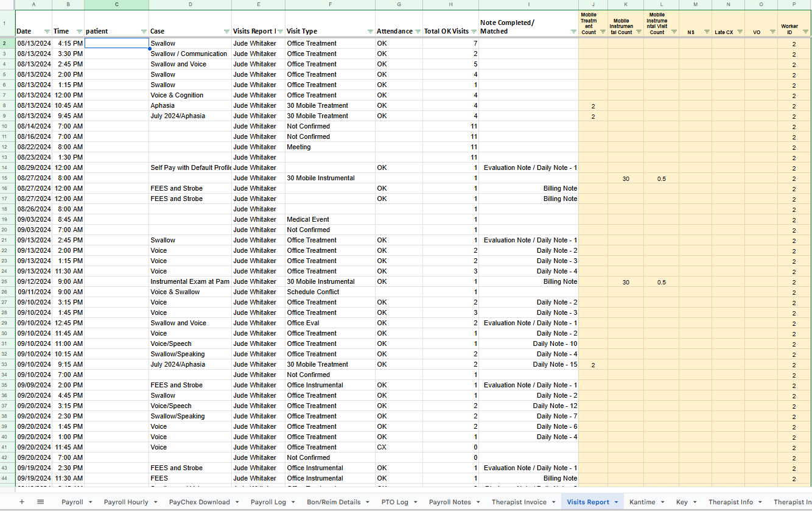Image resolution: width=812 pixels, height=511 pixels.
Task: Expand the Payroll Hourly tab dropdown arrow
Action: [x=156, y=502]
